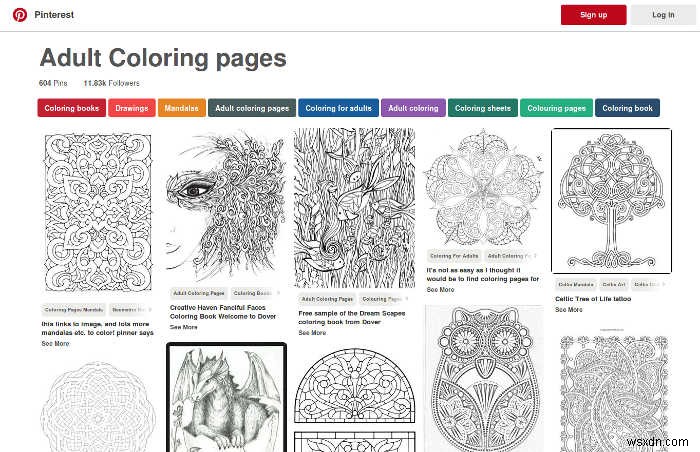Click See More under 'It's not as easy' text
This screenshot has height=452, width=700.
click(440, 290)
